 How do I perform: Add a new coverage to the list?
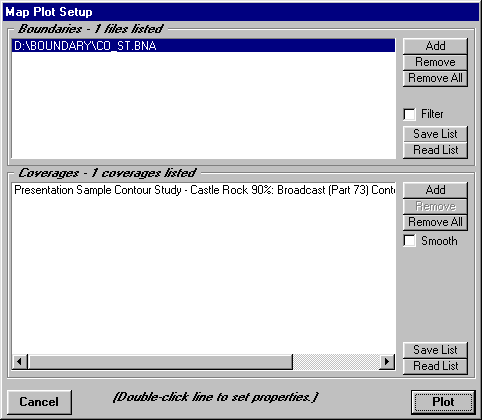[435, 190]
